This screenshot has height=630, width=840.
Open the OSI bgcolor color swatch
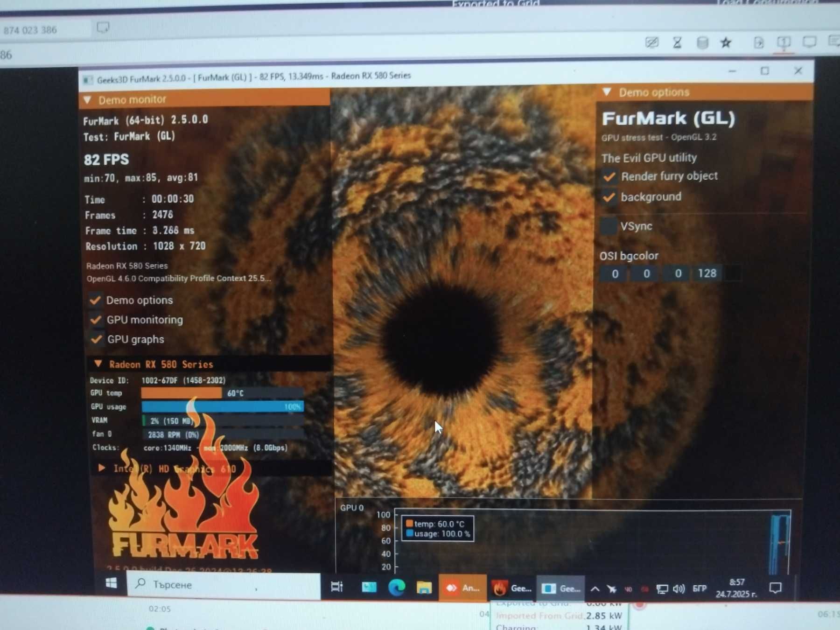[732, 273]
